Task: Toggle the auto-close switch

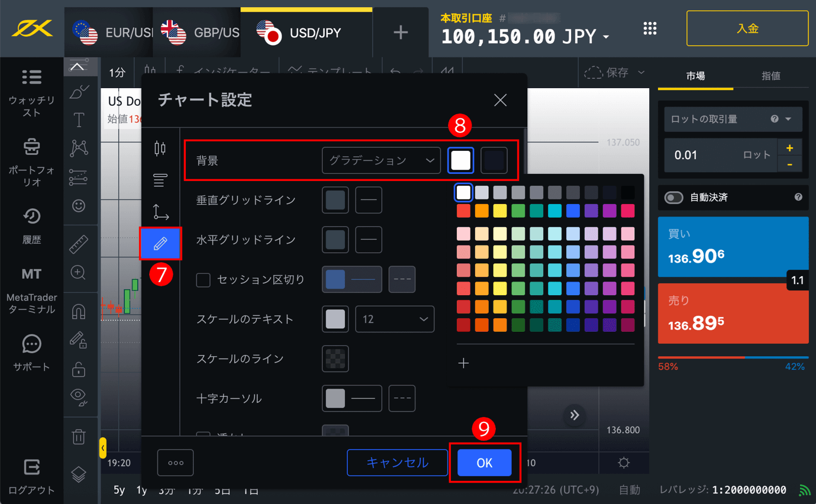Action: tap(674, 198)
